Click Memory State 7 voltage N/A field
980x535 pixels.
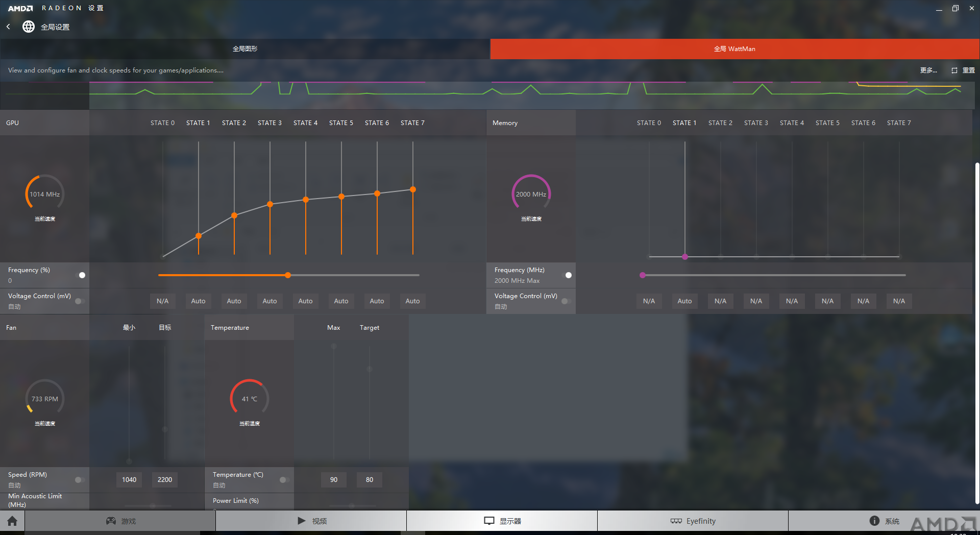[x=899, y=301]
